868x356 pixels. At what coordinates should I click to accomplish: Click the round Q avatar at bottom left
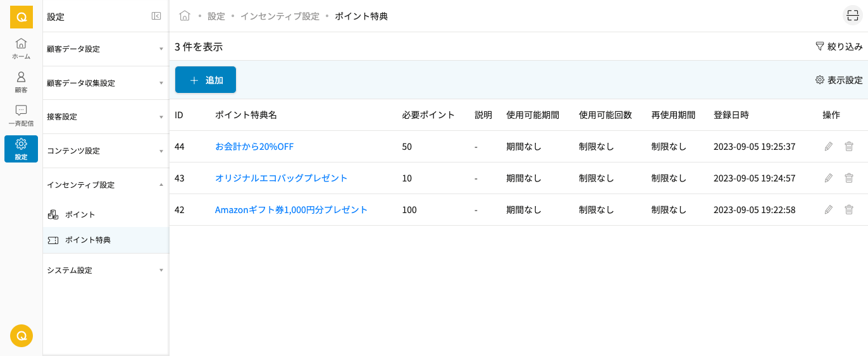click(22, 335)
